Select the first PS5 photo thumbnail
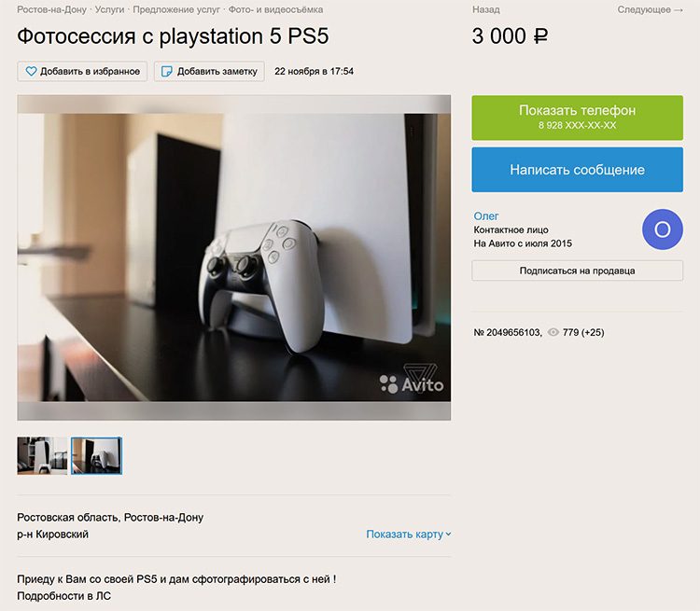This screenshot has width=700, height=611. coord(42,455)
